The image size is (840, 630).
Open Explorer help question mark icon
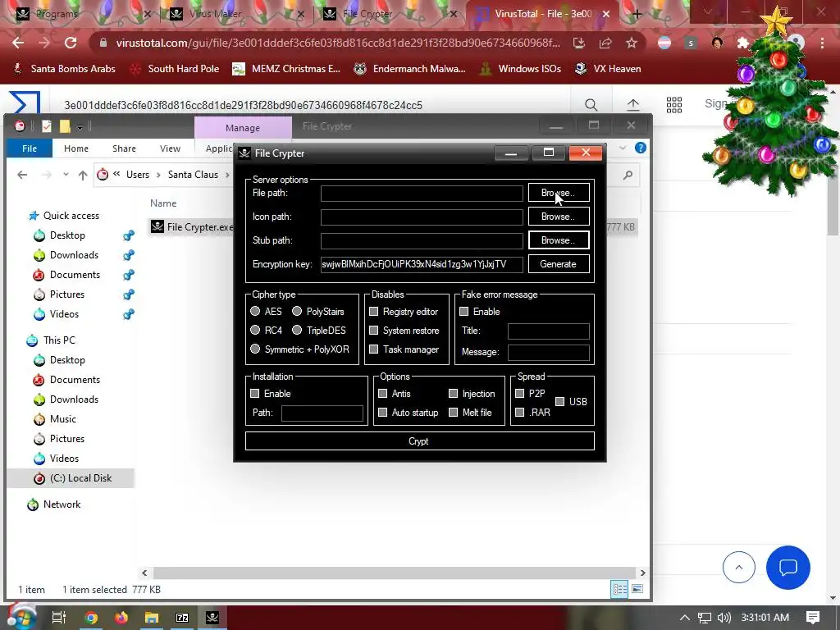click(x=640, y=148)
